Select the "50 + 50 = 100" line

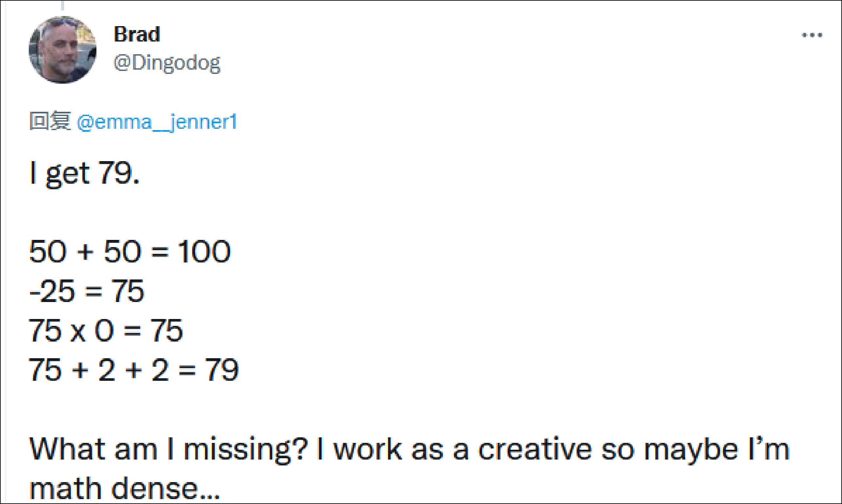pyautogui.click(x=130, y=252)
